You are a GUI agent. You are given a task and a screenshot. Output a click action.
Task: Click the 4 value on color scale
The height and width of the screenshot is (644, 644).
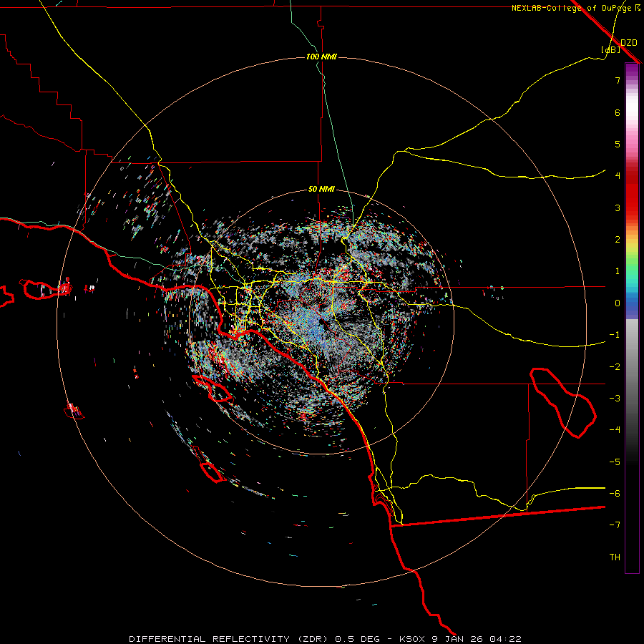[x=618, y=176]
